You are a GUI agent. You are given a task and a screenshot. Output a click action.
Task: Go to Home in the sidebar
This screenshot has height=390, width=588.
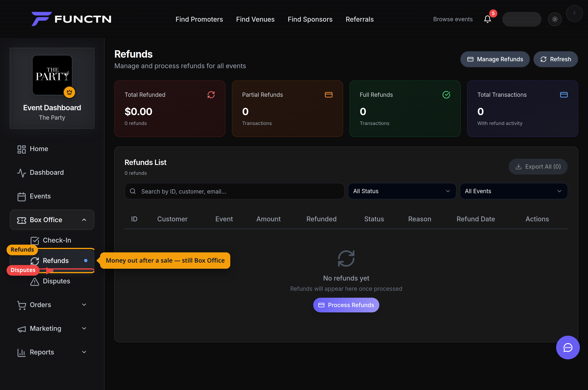(x=52, y=149)
